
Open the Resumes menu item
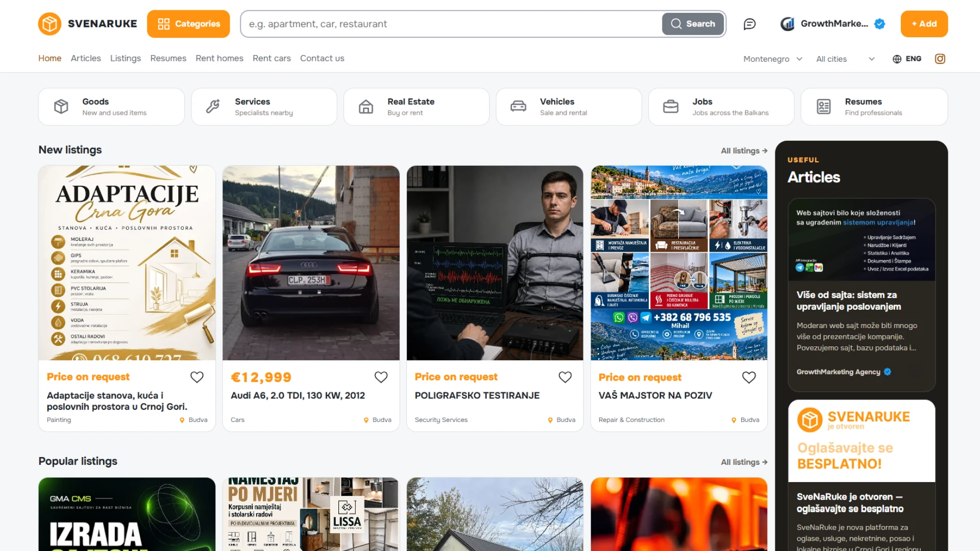[168, 58]
